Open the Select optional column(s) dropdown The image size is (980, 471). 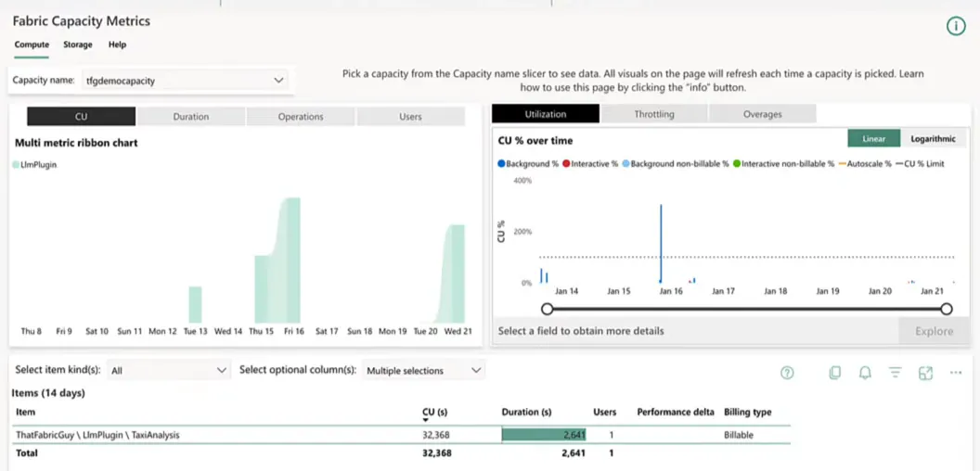(x=423, y=371)
